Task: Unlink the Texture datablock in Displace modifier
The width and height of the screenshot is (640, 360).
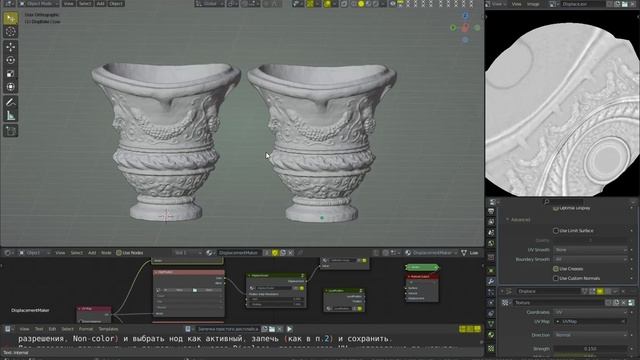Action: tap(624, 302)
